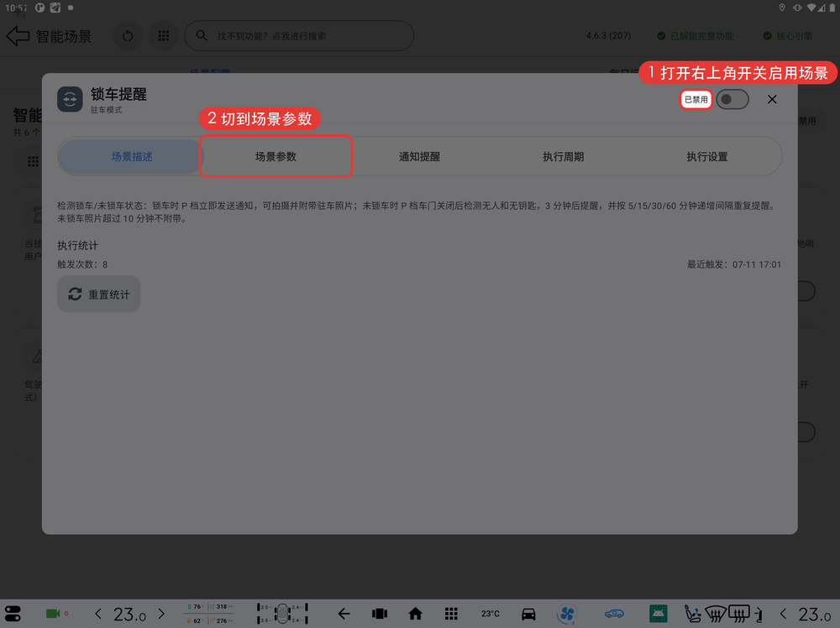Screen dimensions: 840x628
Task: Open the black car settings icon
Action: coord(528,614)
